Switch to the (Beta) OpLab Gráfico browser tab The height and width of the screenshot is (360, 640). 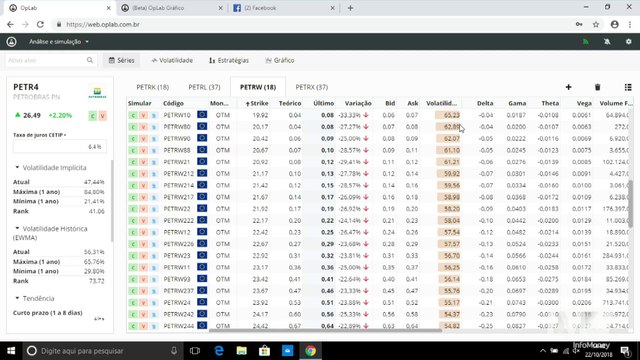click(x=172, y=8)
